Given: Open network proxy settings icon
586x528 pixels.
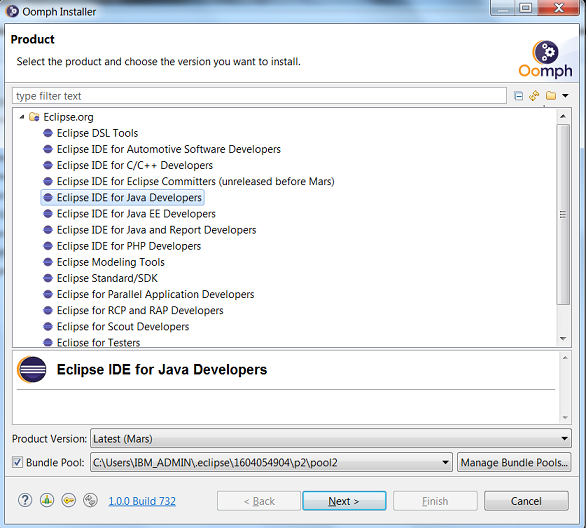Looking at the screenshot, I should [x=47, y=500].
